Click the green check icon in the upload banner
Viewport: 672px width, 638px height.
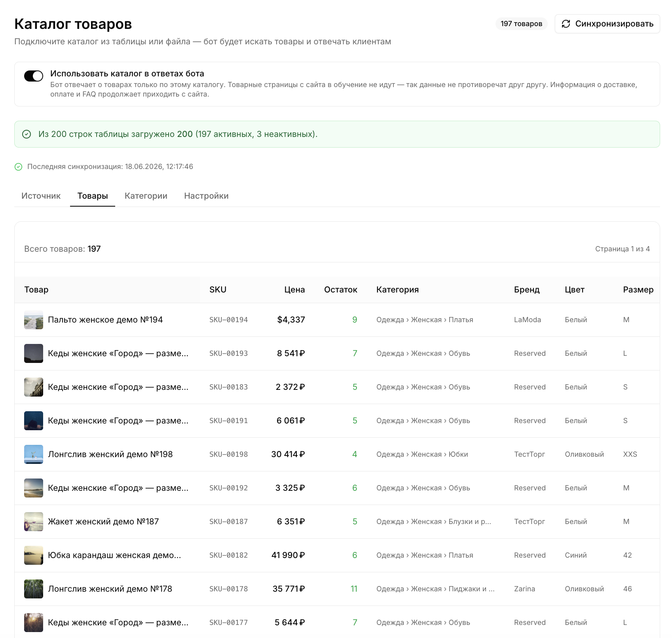pos(27,134)
